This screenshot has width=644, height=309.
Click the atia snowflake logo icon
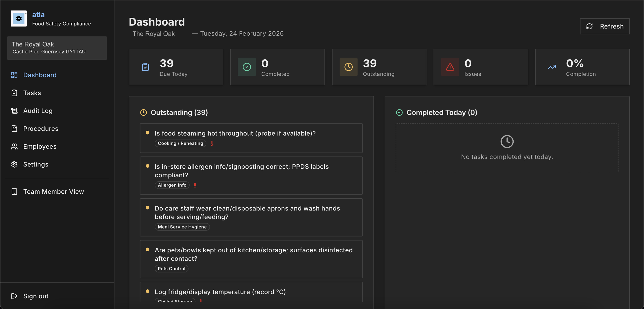19,19
